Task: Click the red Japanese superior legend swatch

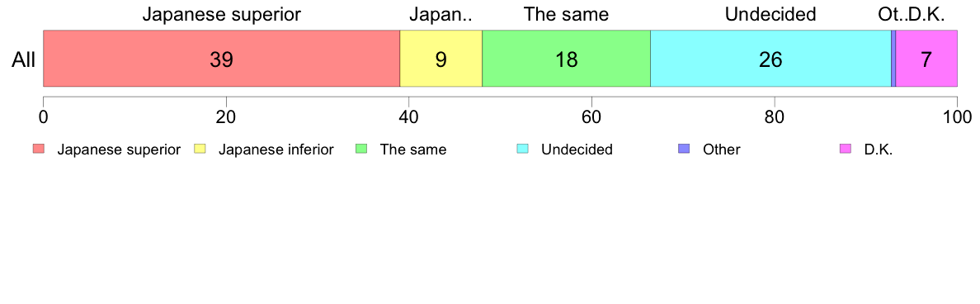Action: coord(38,149)
